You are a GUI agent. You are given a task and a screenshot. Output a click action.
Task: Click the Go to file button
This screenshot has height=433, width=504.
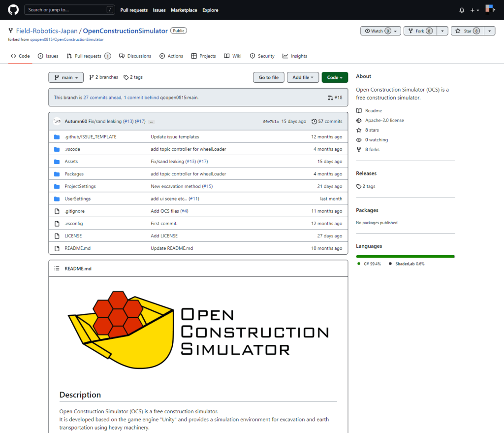[268, 77]
